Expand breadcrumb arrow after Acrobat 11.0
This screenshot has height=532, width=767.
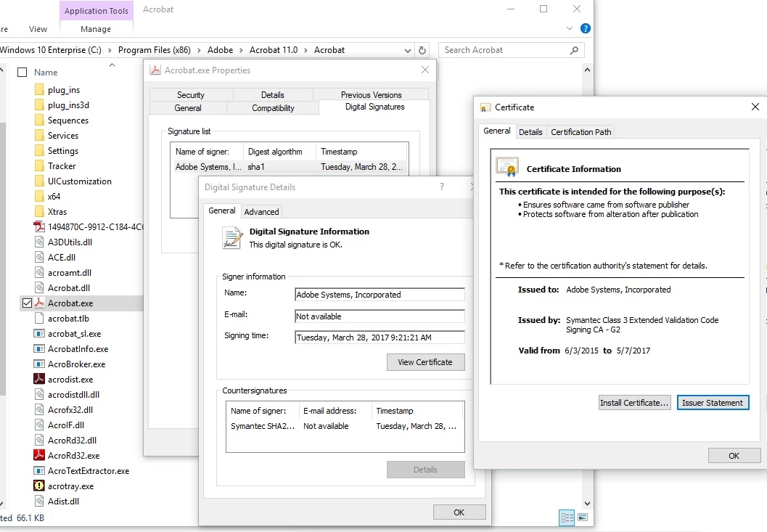coord(305,50)
